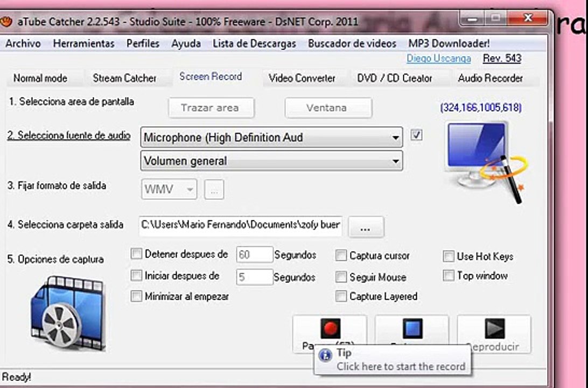The height and width of the screenshot is (388, 588).
Task: Click the format settings ellipsis button
Action: point(214,190)
